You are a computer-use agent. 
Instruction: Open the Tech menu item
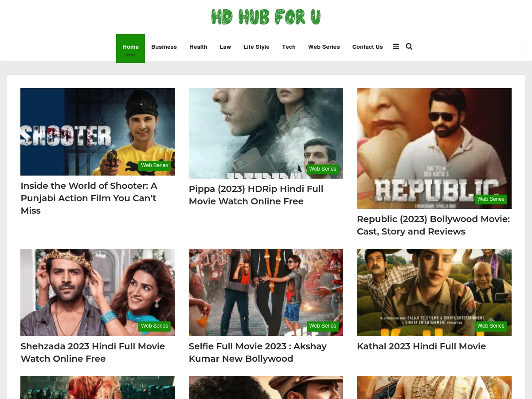[x=289, y=47]
